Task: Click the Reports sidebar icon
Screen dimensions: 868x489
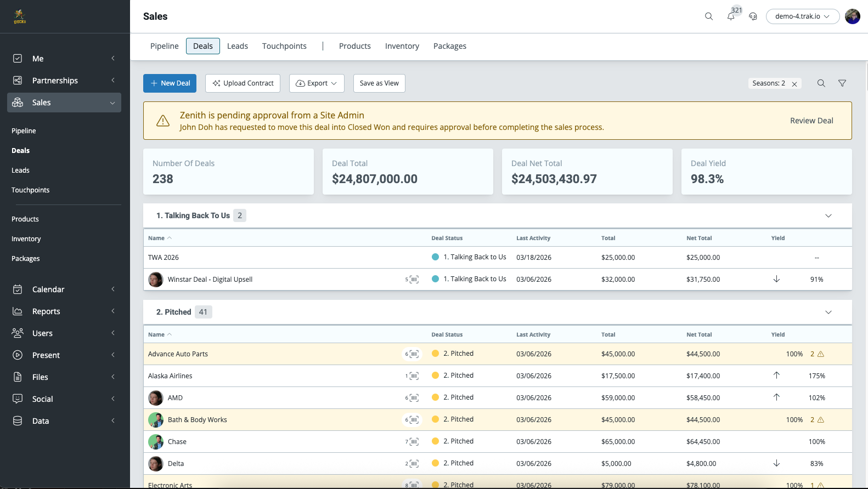Action: [18, 311]
